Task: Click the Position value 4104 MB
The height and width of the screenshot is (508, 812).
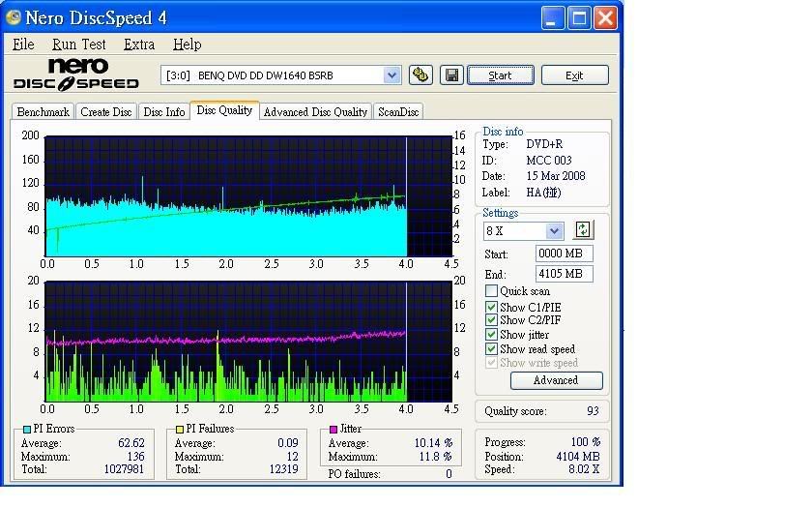Action: pyautogui.click(x=578, y=457)
